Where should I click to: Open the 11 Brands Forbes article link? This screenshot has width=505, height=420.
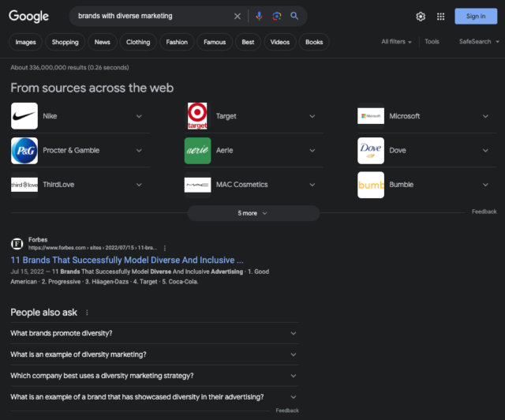127,260
